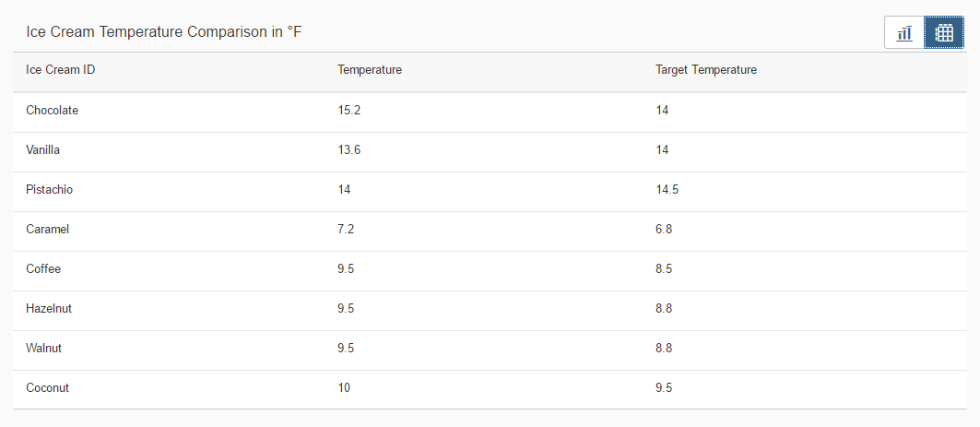
Task: Click Pistachio's target temperature 14.5
Action: 667,189
